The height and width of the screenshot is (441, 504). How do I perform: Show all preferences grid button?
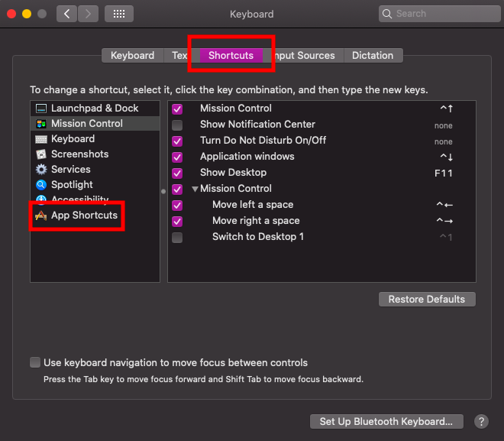tap(119, 14)
